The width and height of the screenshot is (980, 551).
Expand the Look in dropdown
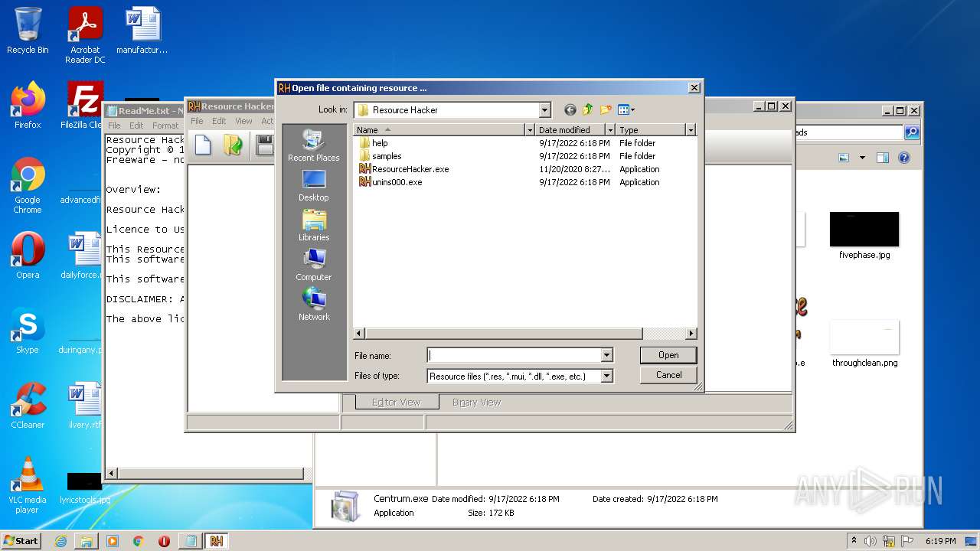coord(544,110)
